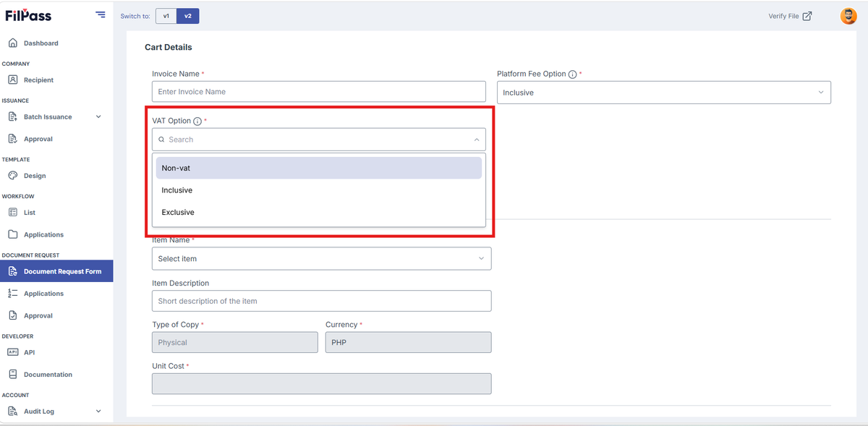The image size is (868, 426).
Task: Click the Document Request Applications list icon
Action: pos(12,294)
